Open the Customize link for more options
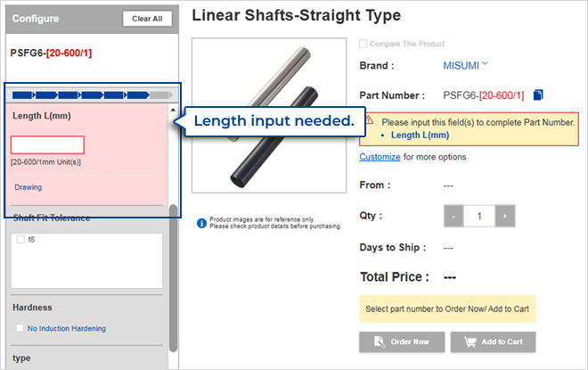 380,157
